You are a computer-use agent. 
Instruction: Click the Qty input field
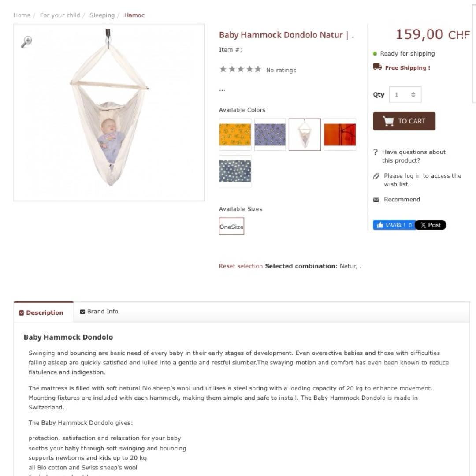pyautogui.click(x=399, y=95)
